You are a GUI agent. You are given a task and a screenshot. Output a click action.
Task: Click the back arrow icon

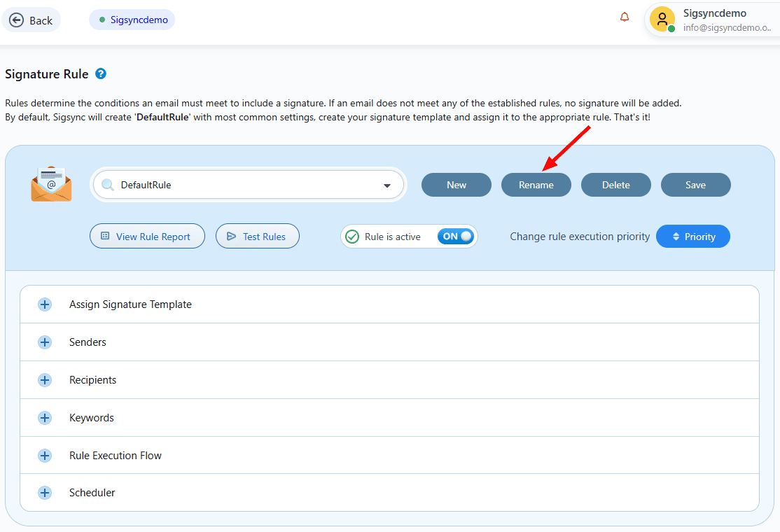click(17, 20)
